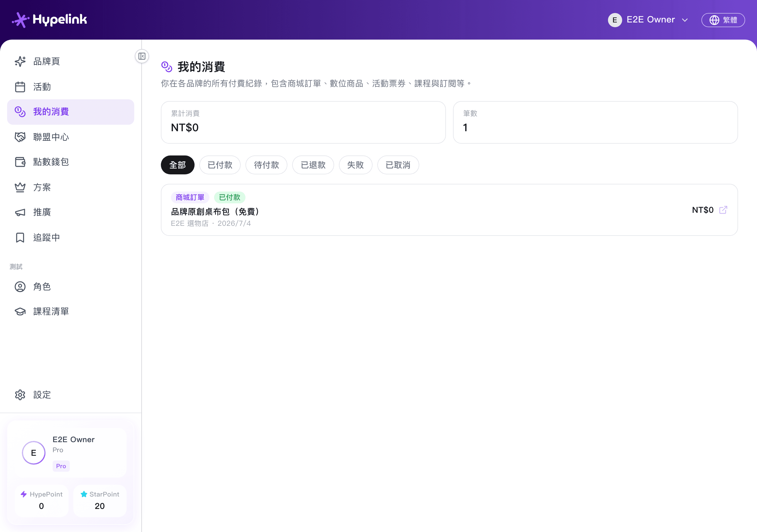
Task: Select the 全部 filter tab
Action: tap(178, 165)
